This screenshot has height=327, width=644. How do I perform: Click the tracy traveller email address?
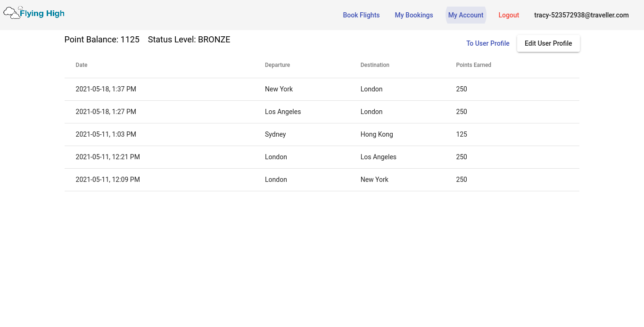coord(581,15)
